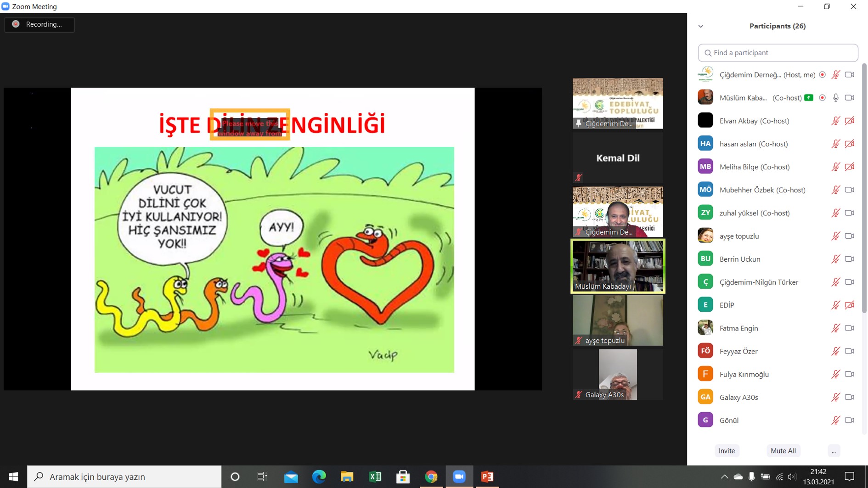Select Galaxy A30s video thumbnail
Viewport: 868px width, 488px height.
coord(618,374)
